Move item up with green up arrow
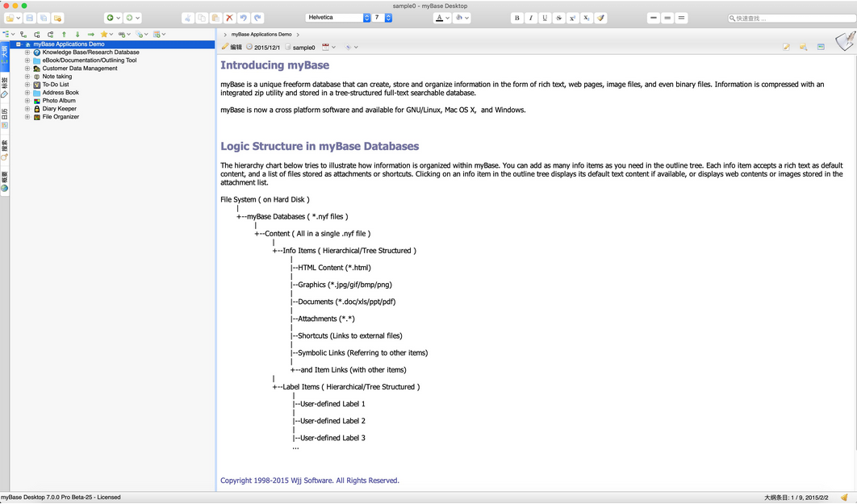 click(64, 35)
